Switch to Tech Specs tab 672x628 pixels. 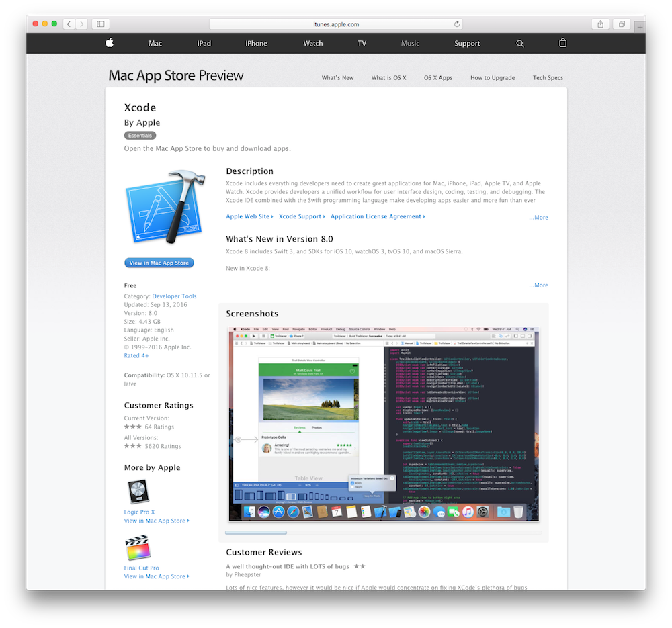coord(548,77)
